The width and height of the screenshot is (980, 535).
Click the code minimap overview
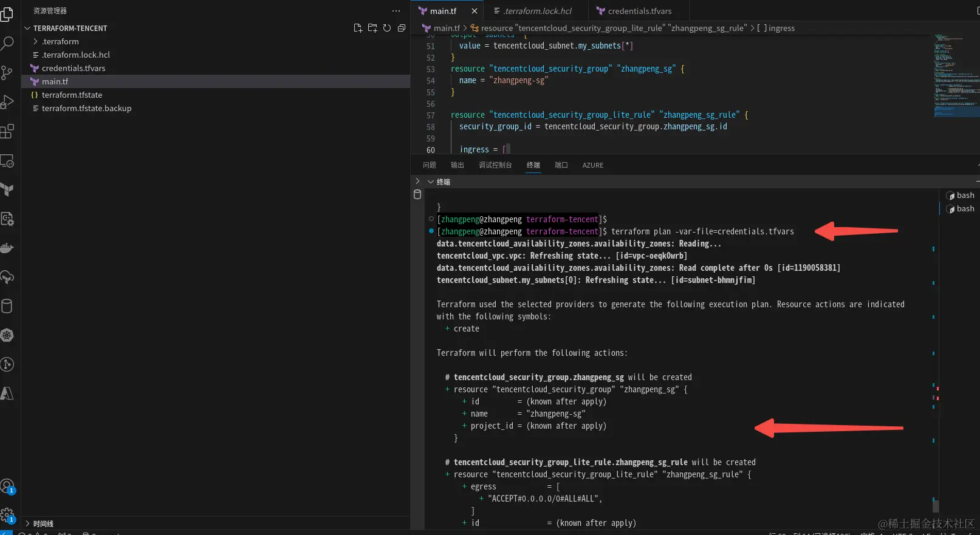[x=956, y=76]
